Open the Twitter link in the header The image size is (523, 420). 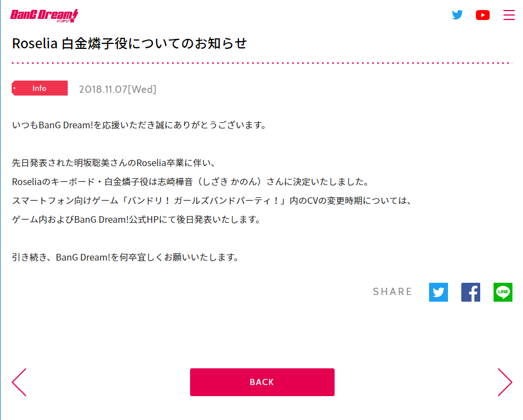(x=457, y=15)
